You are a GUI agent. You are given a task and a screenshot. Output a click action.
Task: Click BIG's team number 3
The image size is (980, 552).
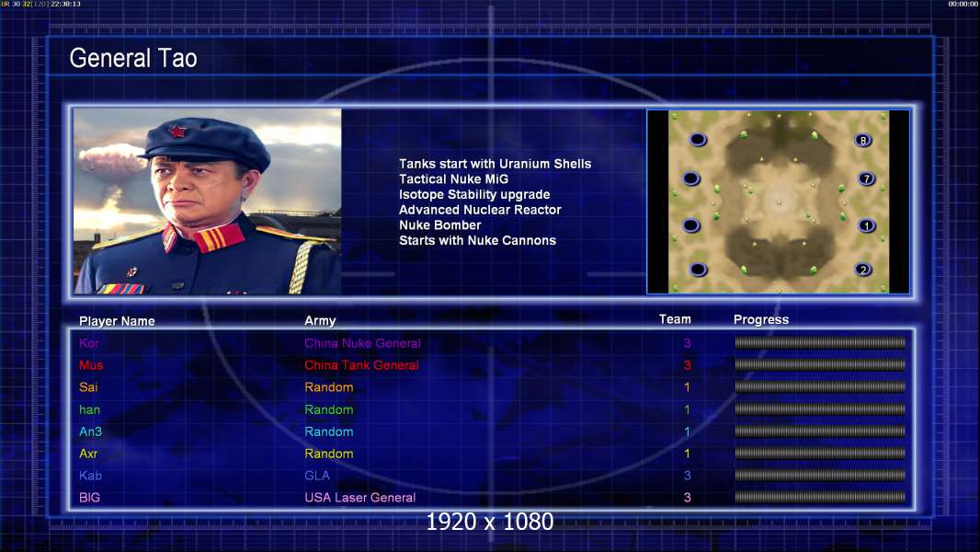click(687, 498)
